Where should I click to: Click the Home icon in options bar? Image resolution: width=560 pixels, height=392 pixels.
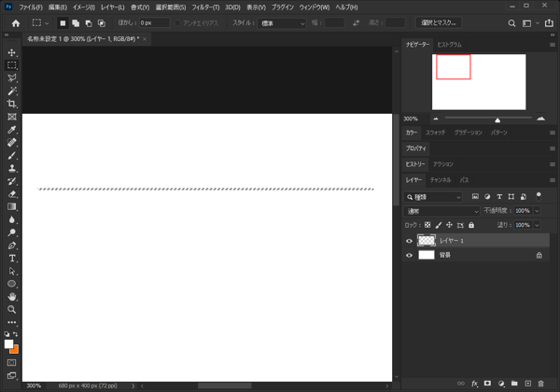pos(16,23)
